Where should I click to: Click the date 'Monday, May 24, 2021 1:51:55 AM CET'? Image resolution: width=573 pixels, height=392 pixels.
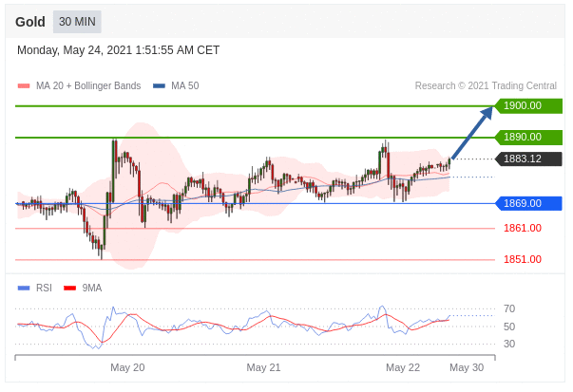point(119,50)
